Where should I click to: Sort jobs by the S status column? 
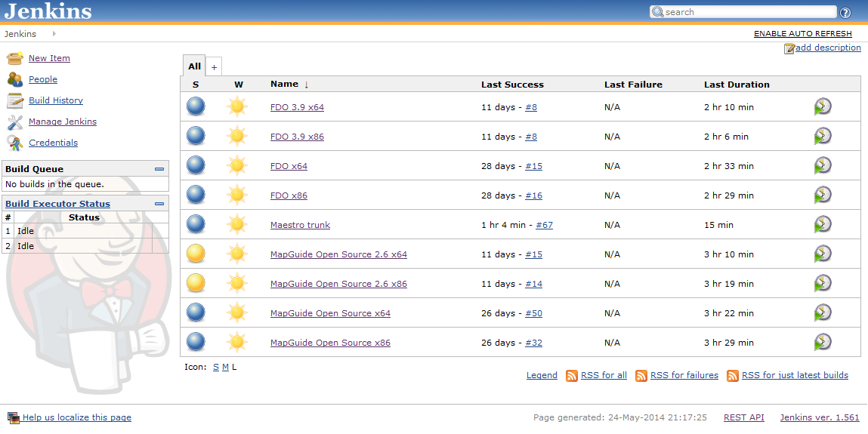tap(196, 85)
